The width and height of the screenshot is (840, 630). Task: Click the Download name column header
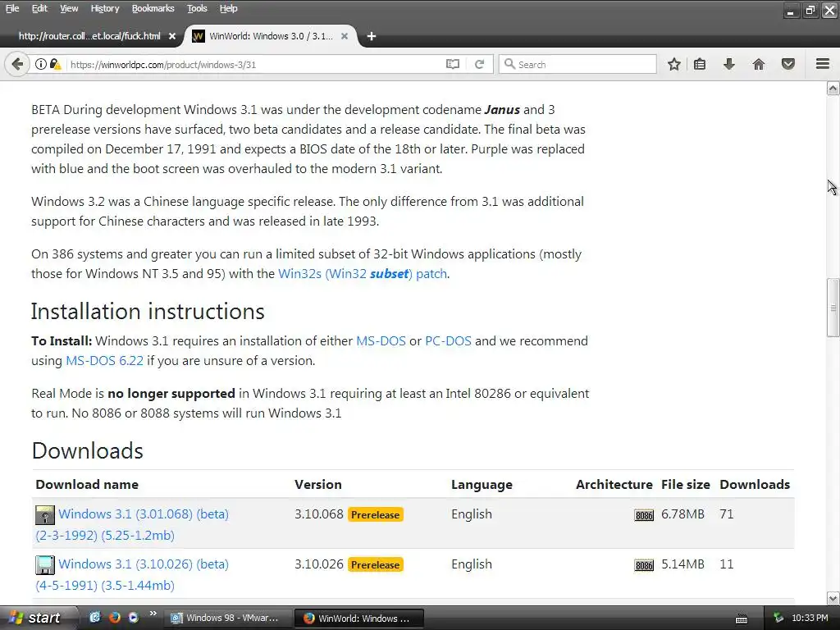[x=87, y=485]
